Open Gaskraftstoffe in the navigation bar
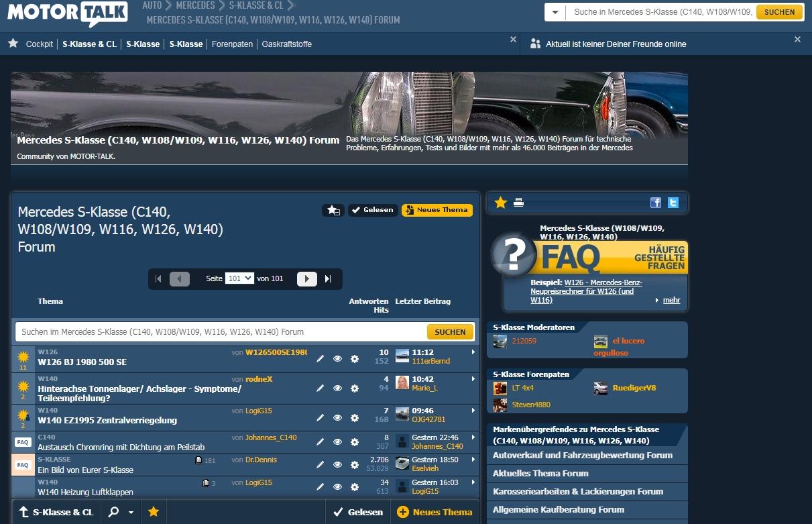 pos(287,44)
